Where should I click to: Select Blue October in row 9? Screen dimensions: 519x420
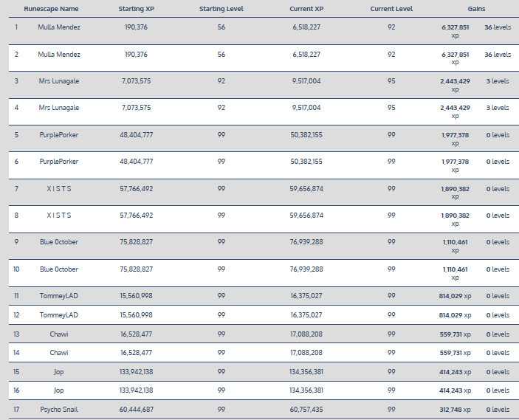pos(59,242)
